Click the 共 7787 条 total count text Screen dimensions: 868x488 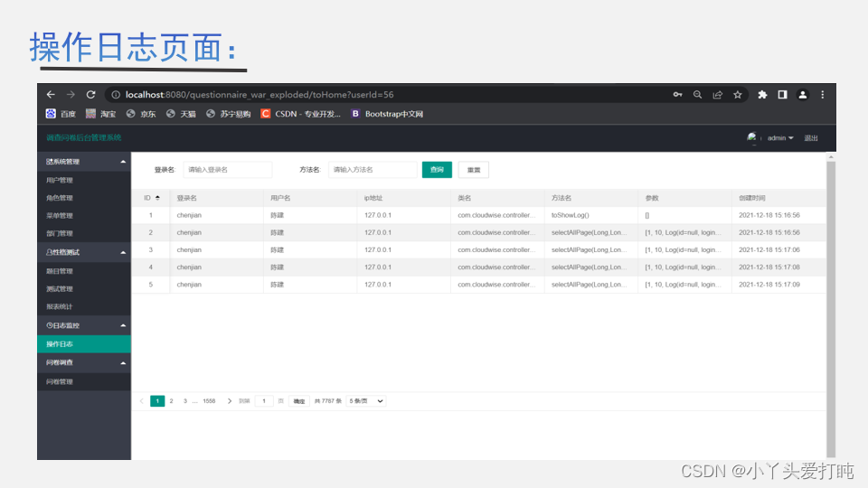click(327, 400)
